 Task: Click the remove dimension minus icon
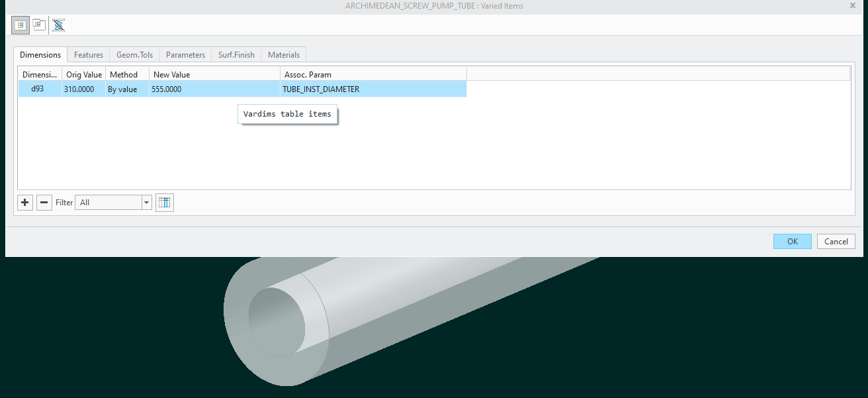(x=44, y=202)
